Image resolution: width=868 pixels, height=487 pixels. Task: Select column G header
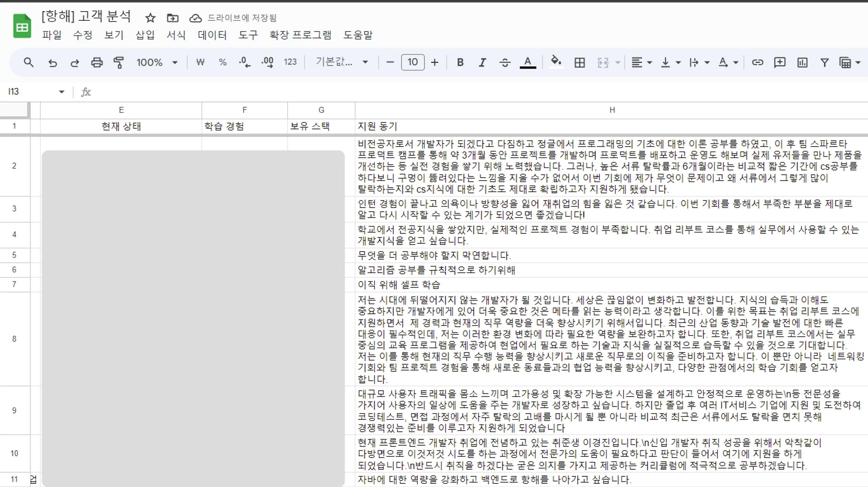click(321, 110)
